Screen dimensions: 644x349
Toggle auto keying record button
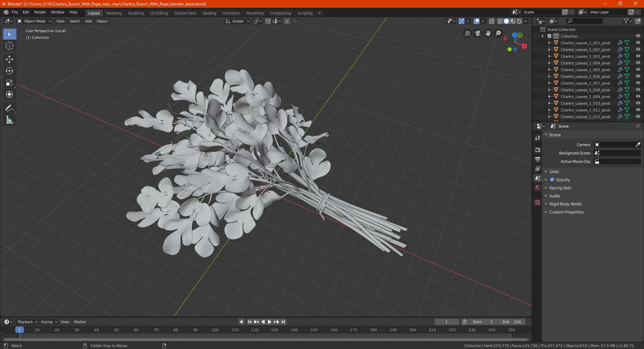click(241, 322)
